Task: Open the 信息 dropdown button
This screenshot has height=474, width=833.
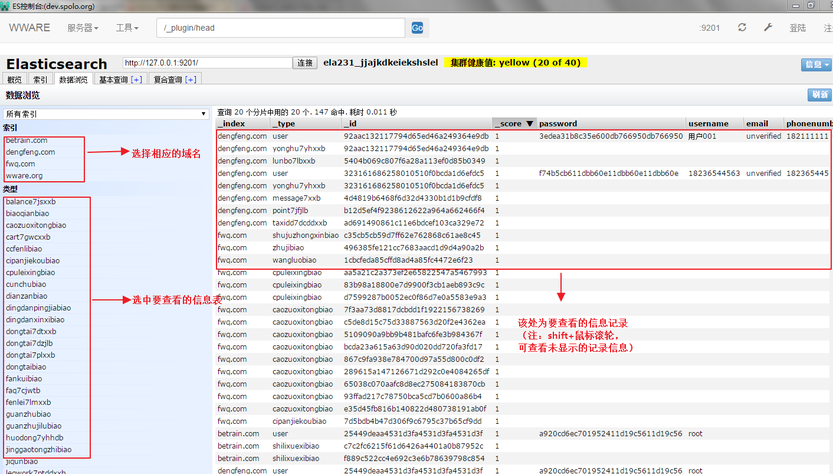Action: click(x=816, y=64)
